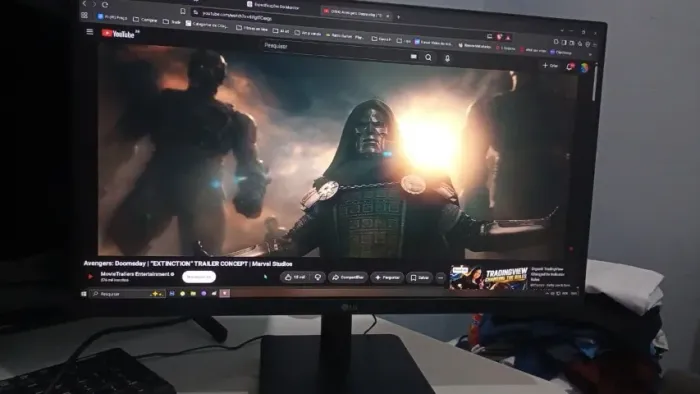Image resolution: width=700 pixels, height=394 pixels.
Task: Open the sidebar grid icon on bookmarks bar
Action: pos(84,15)
